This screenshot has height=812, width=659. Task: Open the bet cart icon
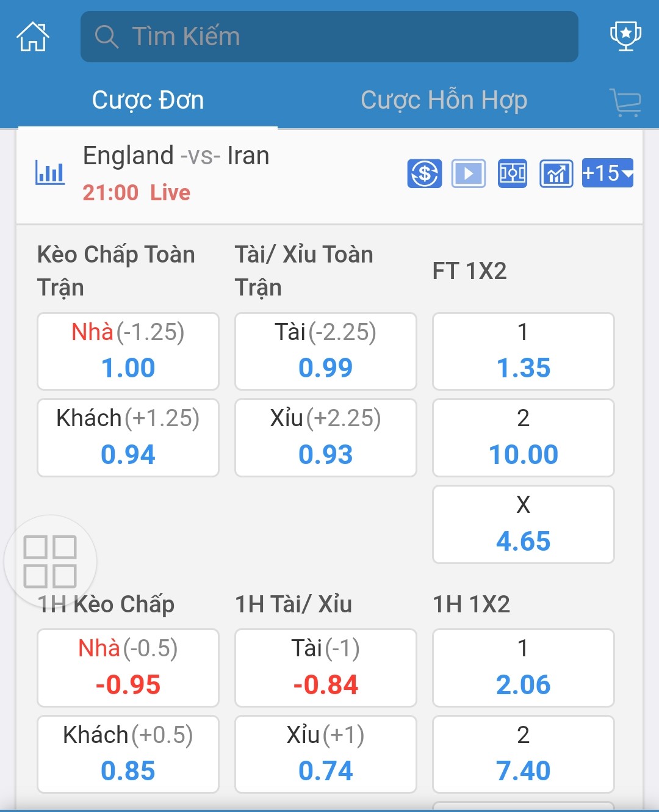[x=625, y=102]
